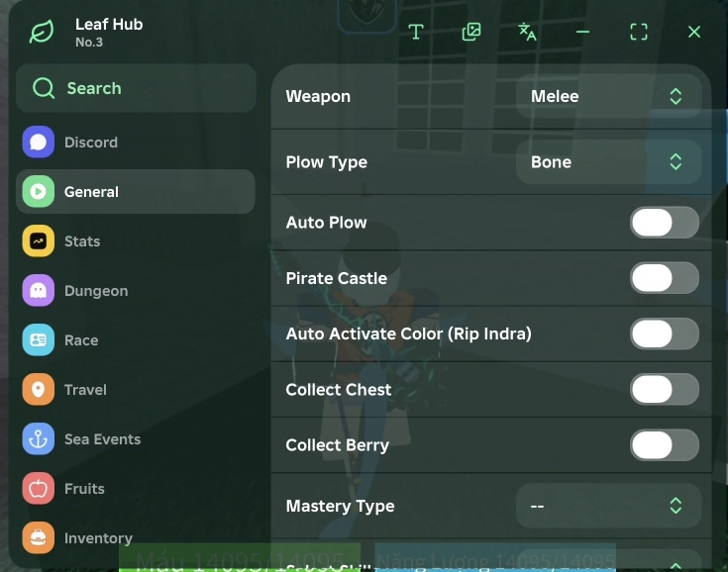Switch to the Dungeon tab
This screenshot has height=572, width=728.
click(x=95, y=291)
